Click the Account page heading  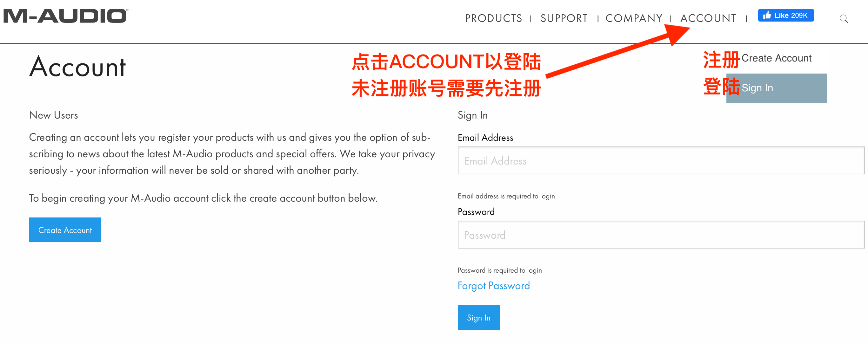pyautogui.click(x=77, y=67)
